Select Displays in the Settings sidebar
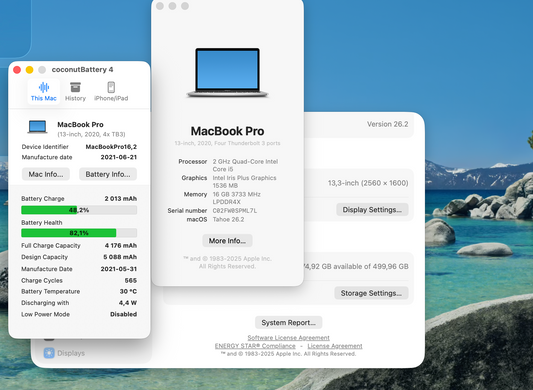Viewport: 533px width, 390px height. pyautogui.click(x=64, y=353)
